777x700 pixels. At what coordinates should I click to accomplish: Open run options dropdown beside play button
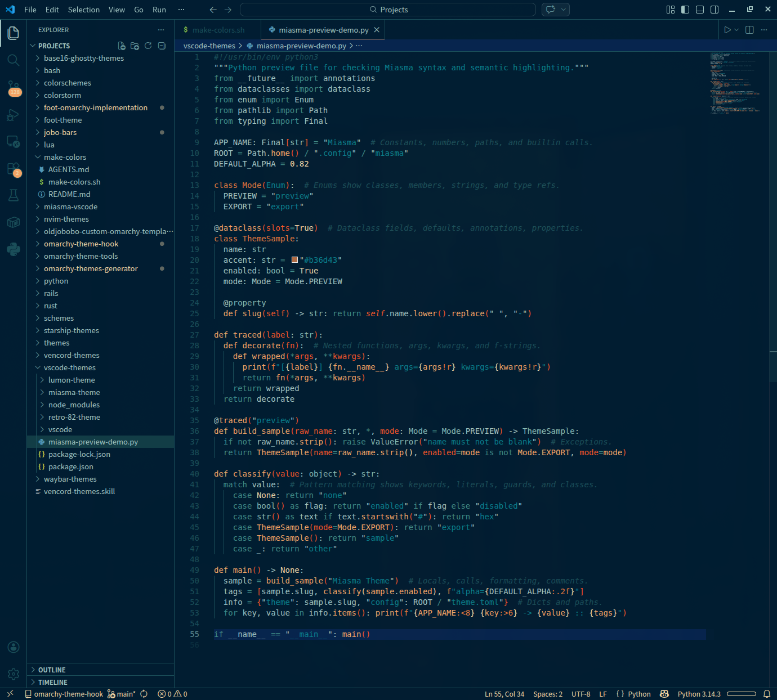[736, 30]
